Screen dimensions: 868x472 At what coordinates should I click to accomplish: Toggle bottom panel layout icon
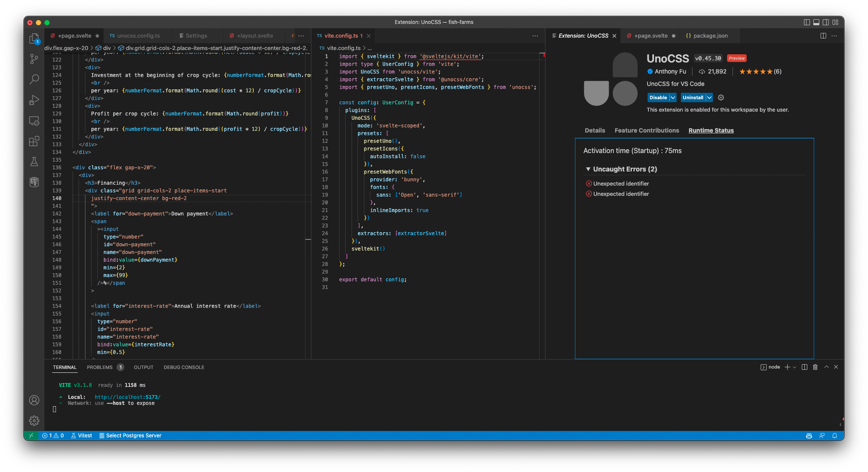816,22
